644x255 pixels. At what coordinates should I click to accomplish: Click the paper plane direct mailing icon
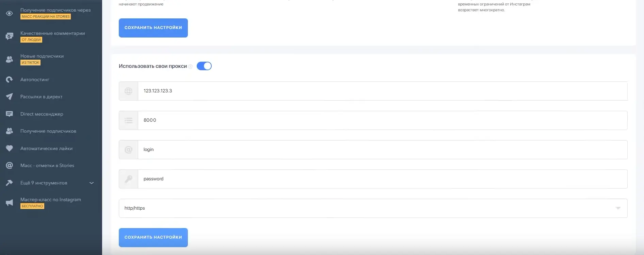[x=10, y=97]
